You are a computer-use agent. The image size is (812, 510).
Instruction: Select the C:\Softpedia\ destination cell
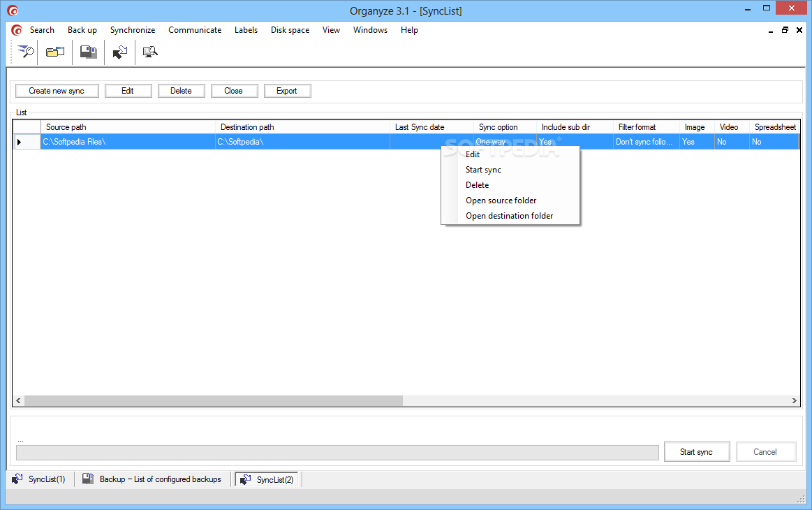(x=302, y=142)
